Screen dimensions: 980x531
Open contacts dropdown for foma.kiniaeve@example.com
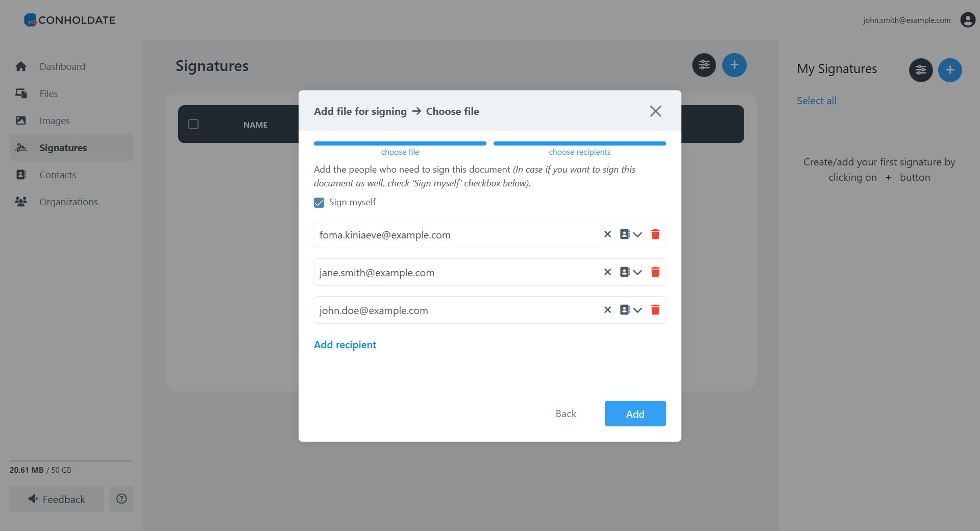[631, 234]
